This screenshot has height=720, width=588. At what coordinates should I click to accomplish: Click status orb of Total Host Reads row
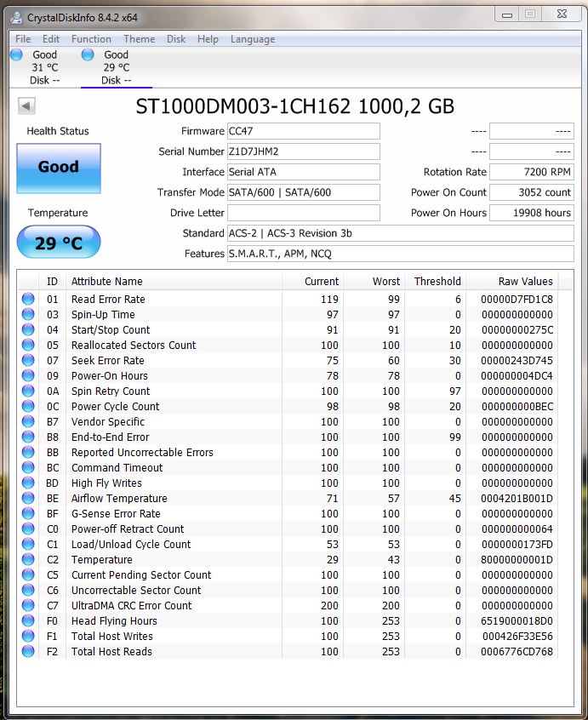[28, 651]
